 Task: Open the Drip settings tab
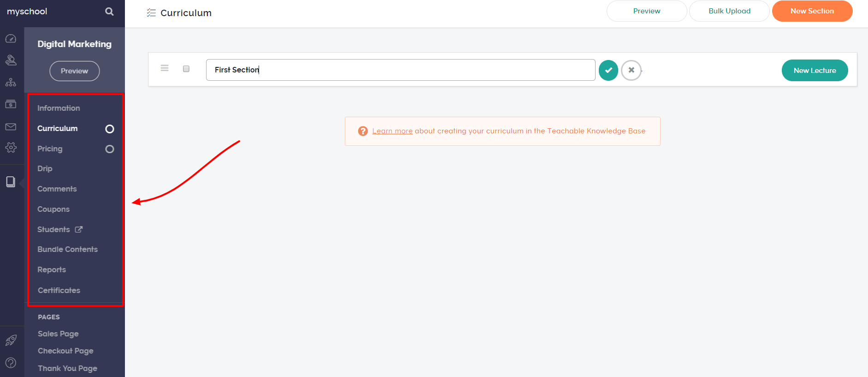(44, 168)
